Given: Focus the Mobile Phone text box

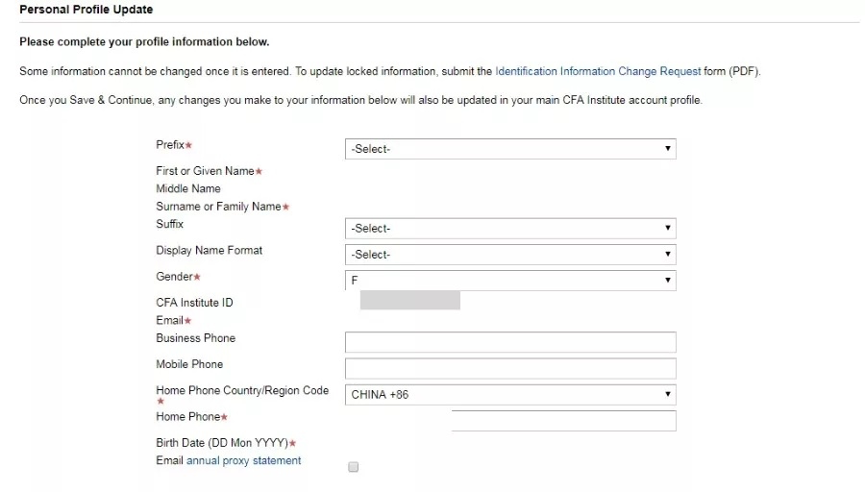Looking at the screenshot, I should [x=510, y=368].
